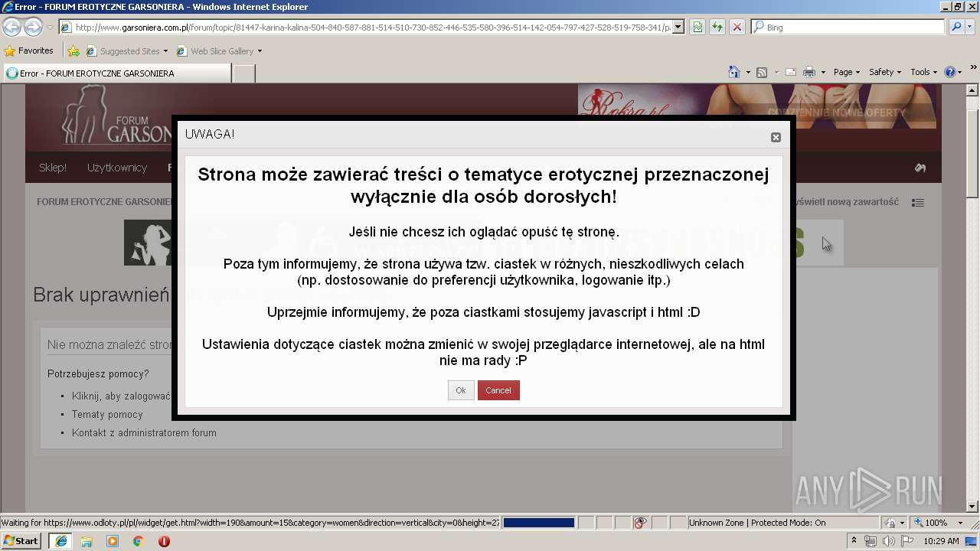This screenshot has width=980, height=551.
Task: Click the volume speaker tray icon
Action: (x=888, y=541)
